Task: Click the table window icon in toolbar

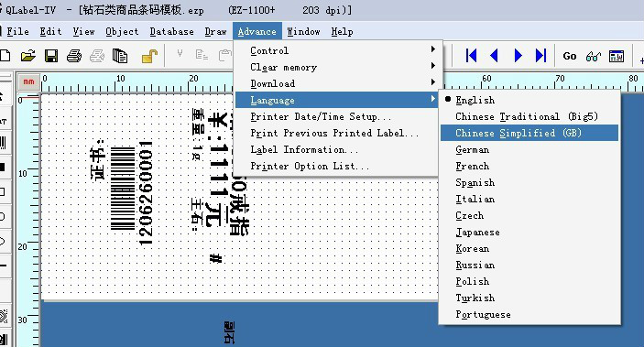Action: click(x=617, y=56)
